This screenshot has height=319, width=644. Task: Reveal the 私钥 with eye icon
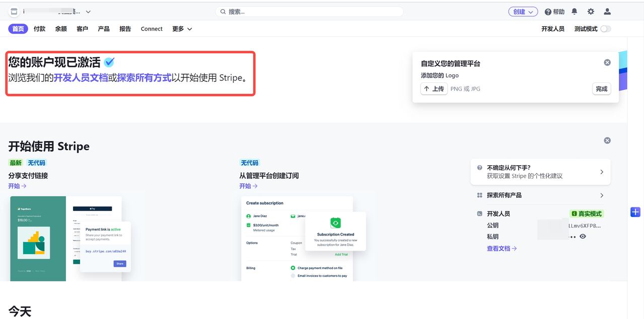click(x=583, y=237)
